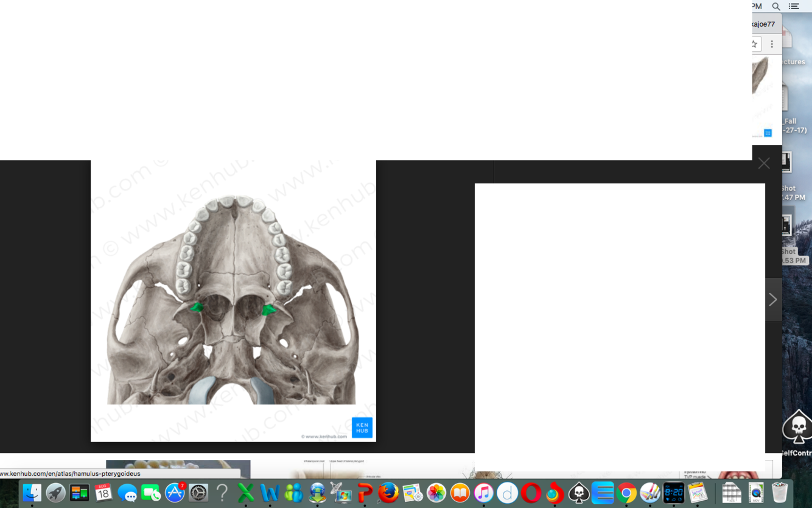812x508 pixels.
Task: Open Photos app in Dock
Action: click(436, 492)
